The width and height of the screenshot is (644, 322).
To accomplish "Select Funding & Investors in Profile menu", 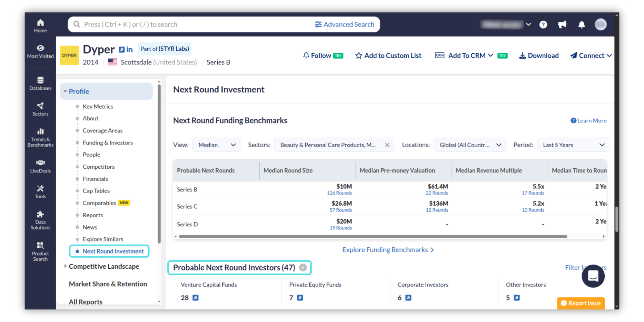I will coord(107,143).
